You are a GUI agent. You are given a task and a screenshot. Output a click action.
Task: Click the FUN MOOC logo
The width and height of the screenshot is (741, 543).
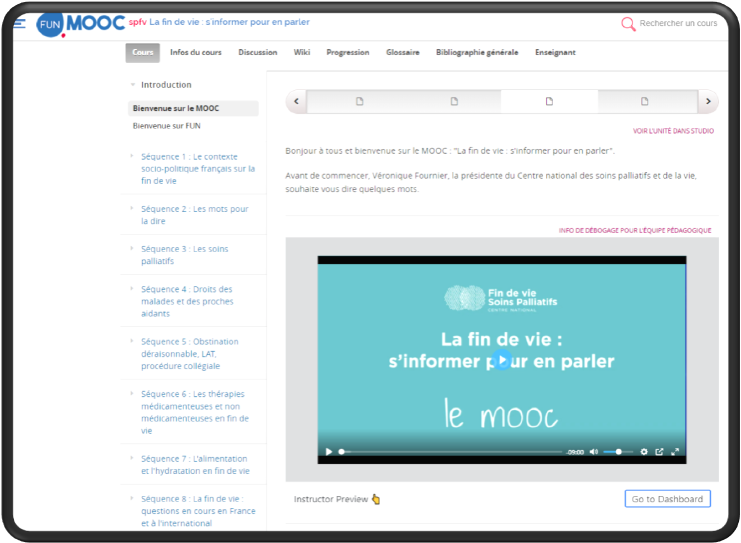click(80, 23)
